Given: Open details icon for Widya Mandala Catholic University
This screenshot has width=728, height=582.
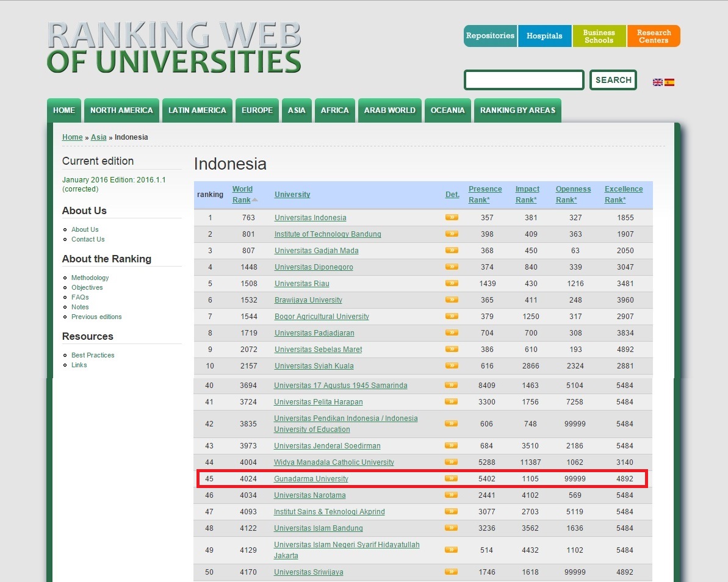Looking at the screenshot, I should tap(451, 462).
